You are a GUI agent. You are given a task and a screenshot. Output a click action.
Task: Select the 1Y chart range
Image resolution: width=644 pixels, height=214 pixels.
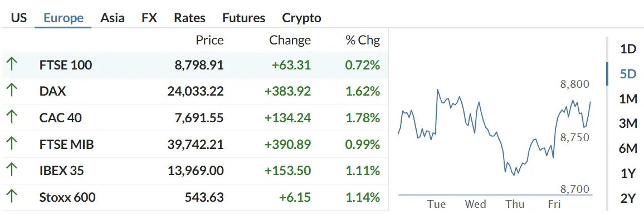coord(628,174)
